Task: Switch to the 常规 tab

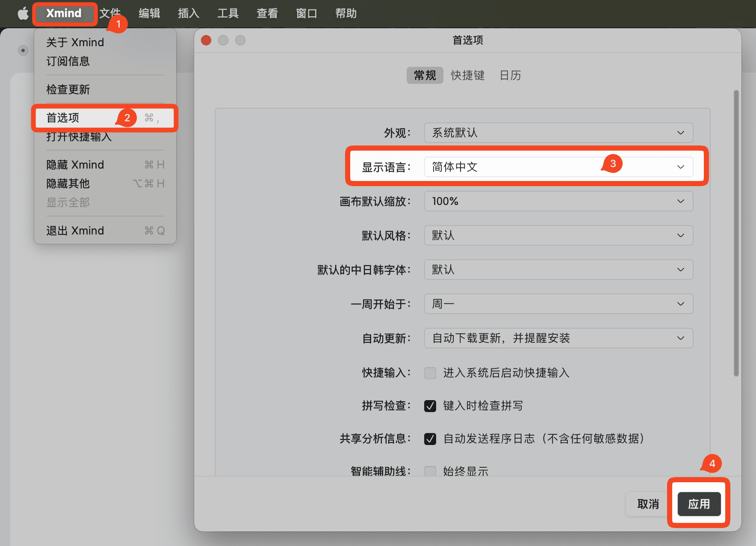Action: click(x=425, y=75)
